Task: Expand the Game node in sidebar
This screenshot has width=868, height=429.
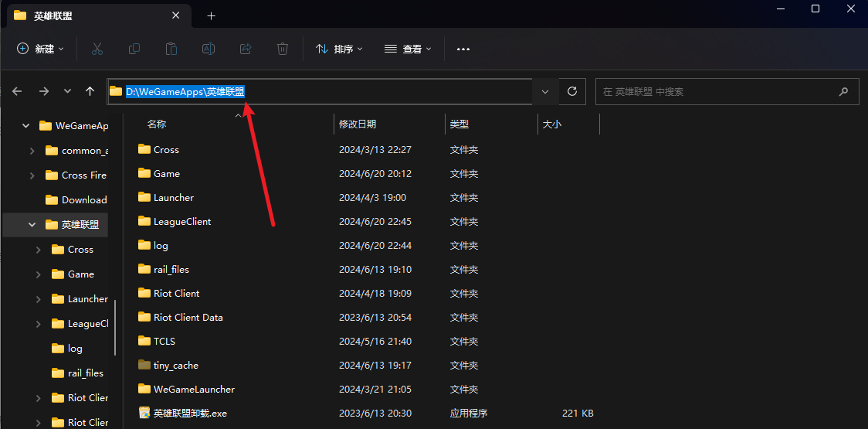Action: pyautogui.click(x=38, y=274)
